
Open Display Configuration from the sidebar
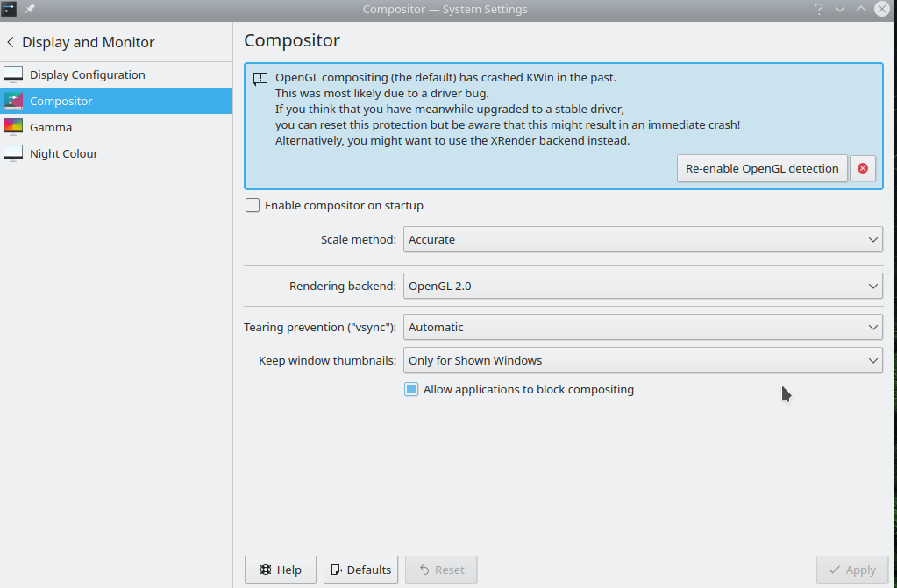click(87, 74)
